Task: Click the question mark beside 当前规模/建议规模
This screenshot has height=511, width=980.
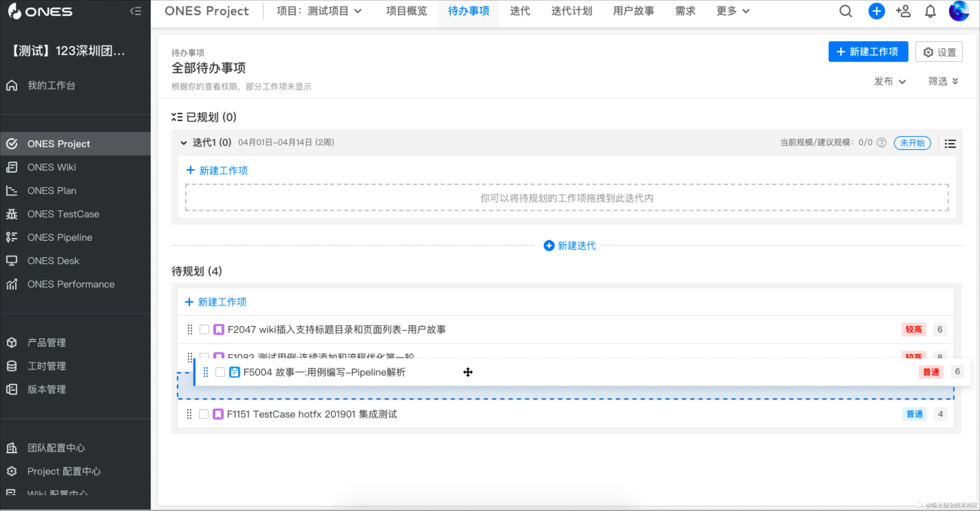Action: pyautogui.click(x=882, y=143)
